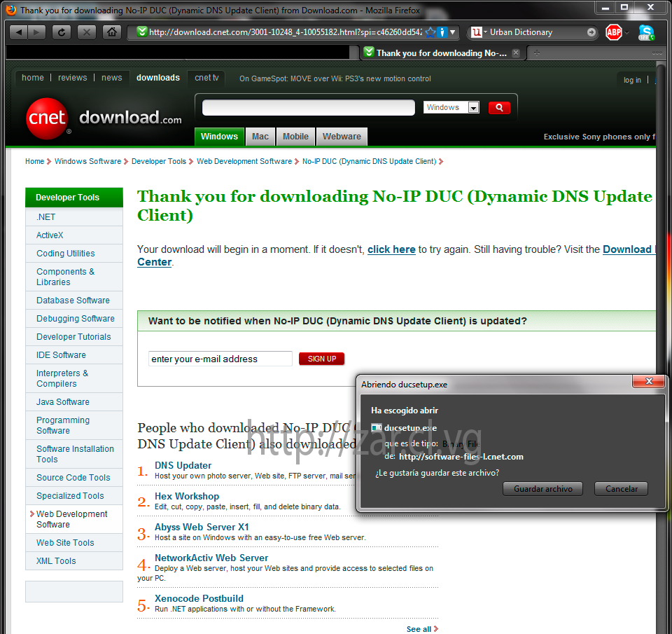
Task: Open 'Xenocode Postbuild' product link
Action: point(199,598)
